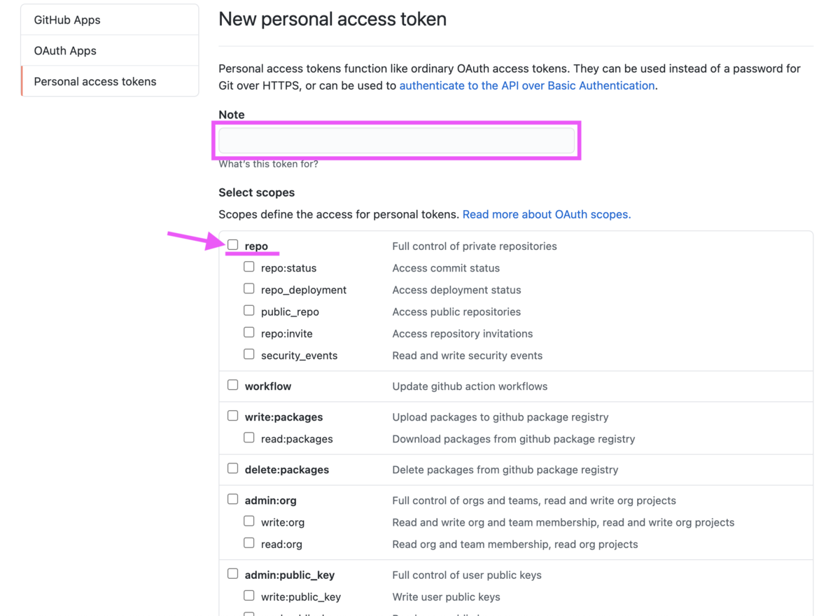Screen dimensions: 840x616
Task: Check the repo:invite scope
Action: click(x=249, y=332)
